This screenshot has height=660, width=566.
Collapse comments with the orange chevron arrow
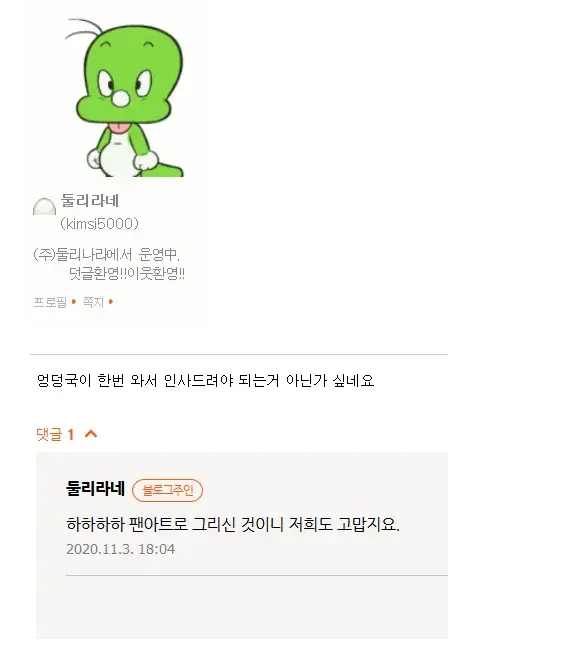[x=91, y=434]
